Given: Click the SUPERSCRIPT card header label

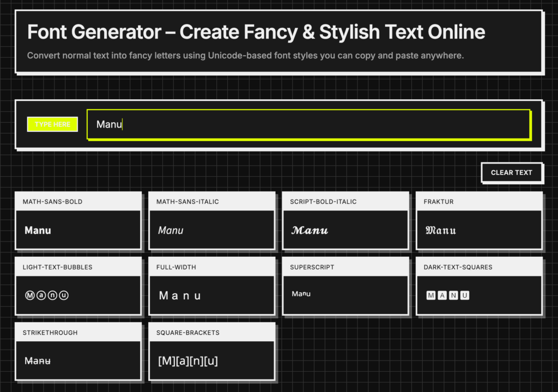Looking at the screenshot, I should (312, 267).
